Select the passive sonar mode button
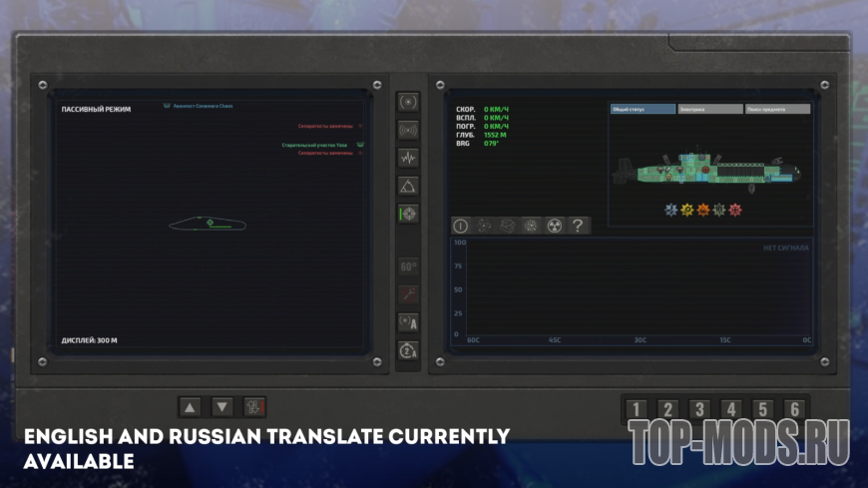Screen dimensions: 868x488 [408, 102]
